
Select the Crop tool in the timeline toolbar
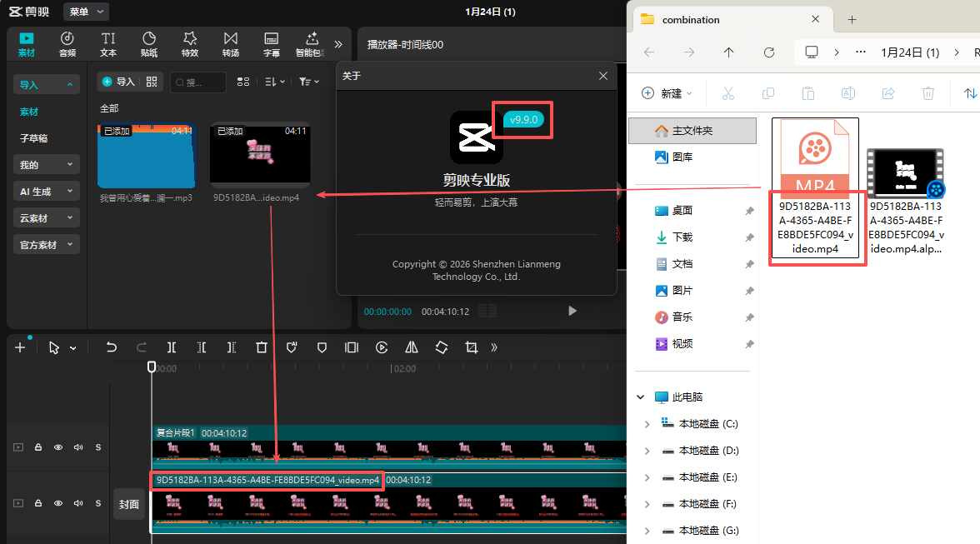pyautogui.click(x=471, y=347)
